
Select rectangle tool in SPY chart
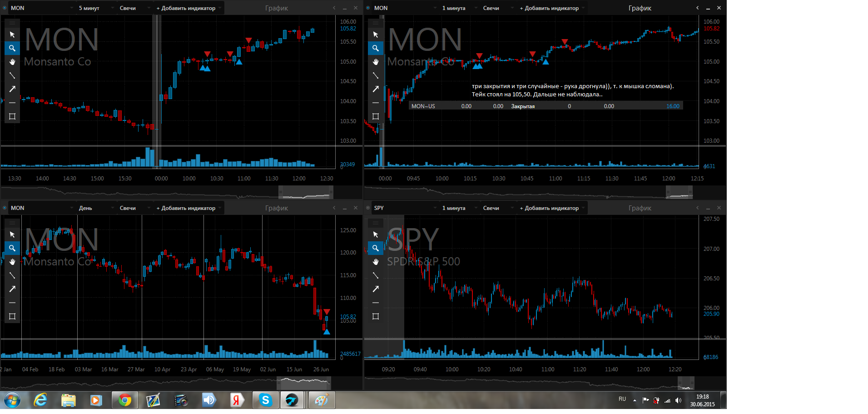pos(376,316)
